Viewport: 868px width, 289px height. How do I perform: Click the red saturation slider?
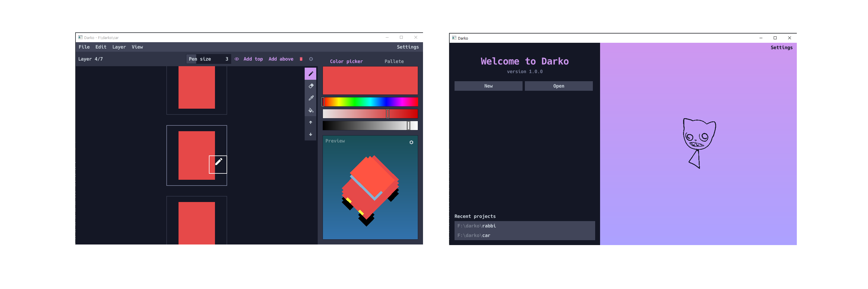point(370,114)
